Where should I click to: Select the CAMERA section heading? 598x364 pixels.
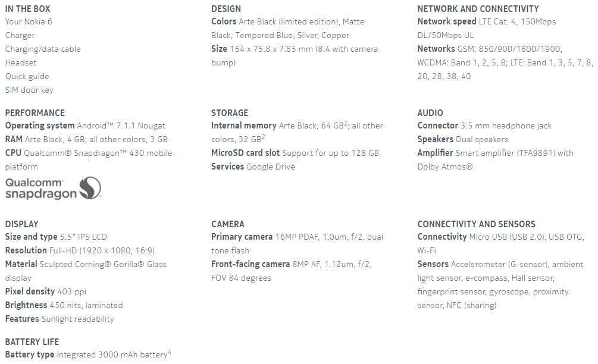(228, 224)
